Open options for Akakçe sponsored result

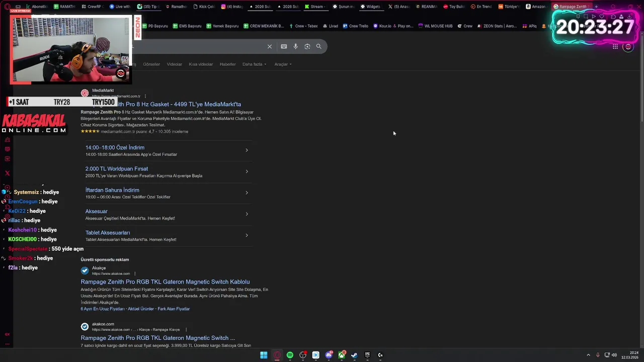135,274
